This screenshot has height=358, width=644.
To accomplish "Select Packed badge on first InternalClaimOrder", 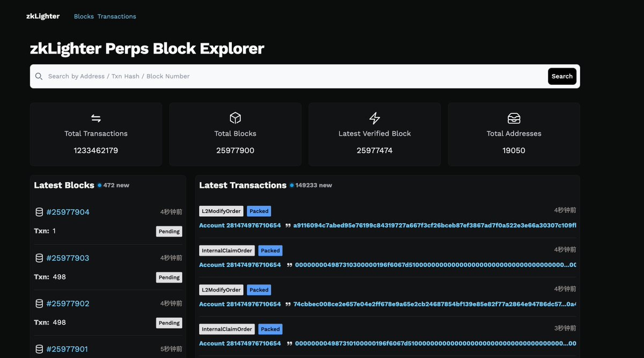I will click(x=270, y=251).
